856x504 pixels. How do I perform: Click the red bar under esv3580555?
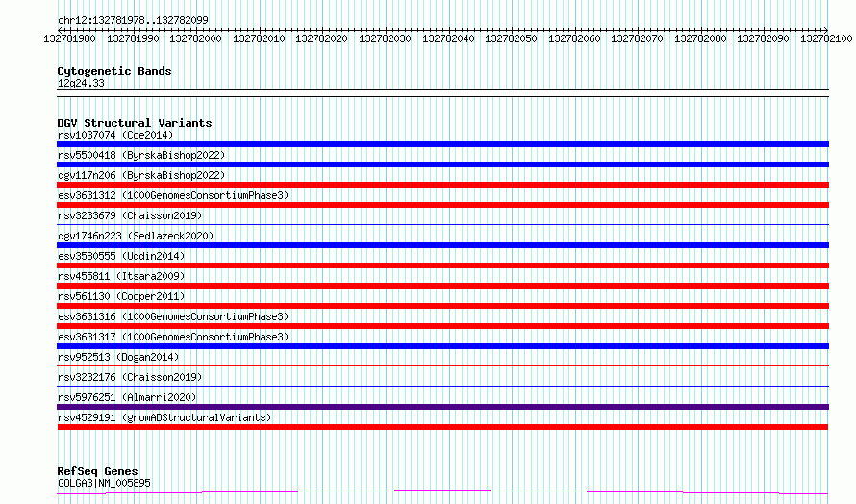[x=442, y=265]
